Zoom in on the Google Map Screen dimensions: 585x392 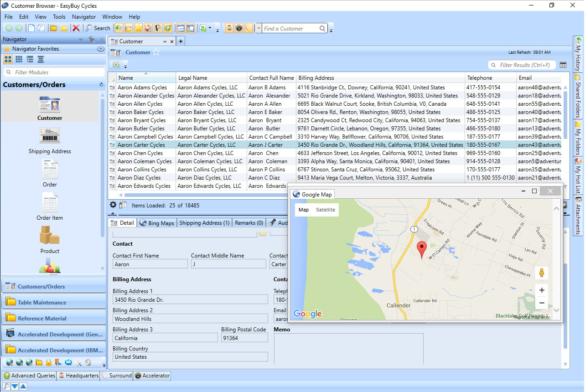pyautogui.click(x=541, y=290)
